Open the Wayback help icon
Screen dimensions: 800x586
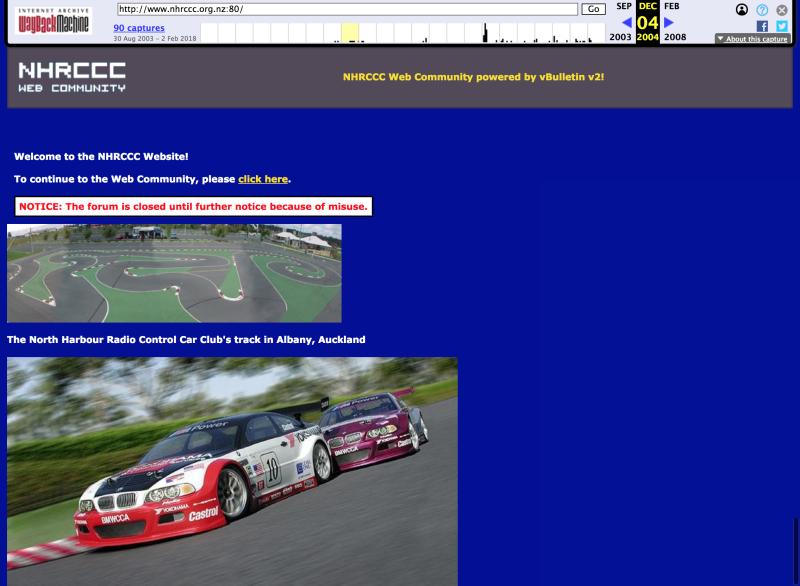tap(762, 10)
